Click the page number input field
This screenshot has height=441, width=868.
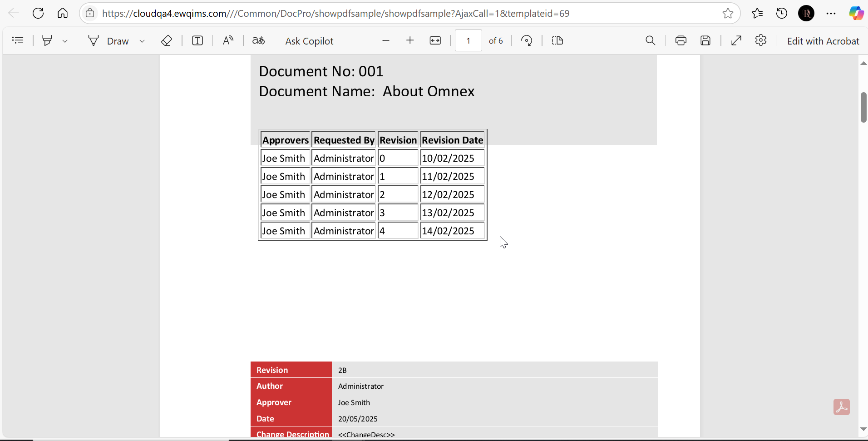pyautogui.click(x=468, y=40)
